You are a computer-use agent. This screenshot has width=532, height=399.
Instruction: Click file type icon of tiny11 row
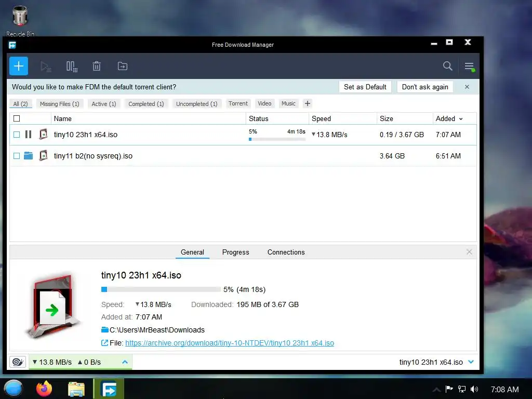44,156
